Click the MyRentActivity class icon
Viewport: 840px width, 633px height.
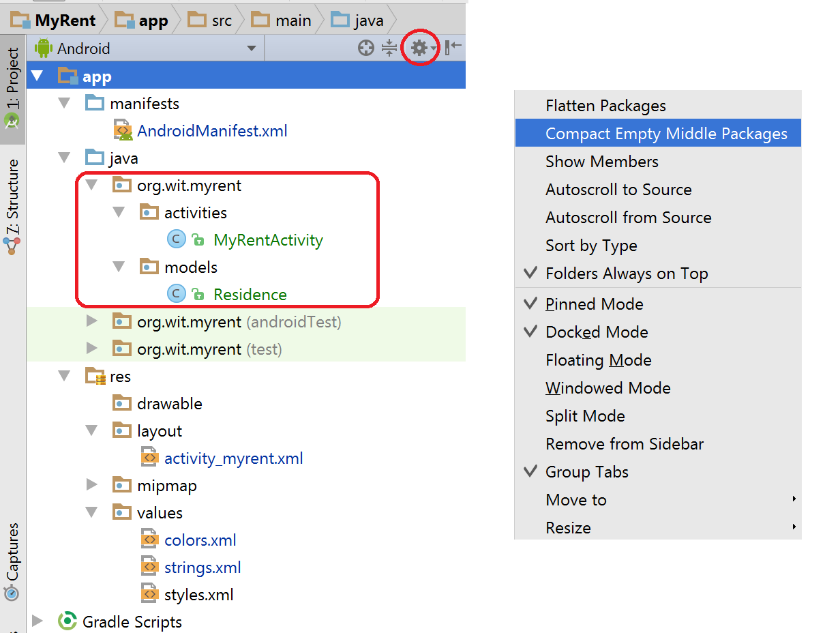tap(176, 239)
